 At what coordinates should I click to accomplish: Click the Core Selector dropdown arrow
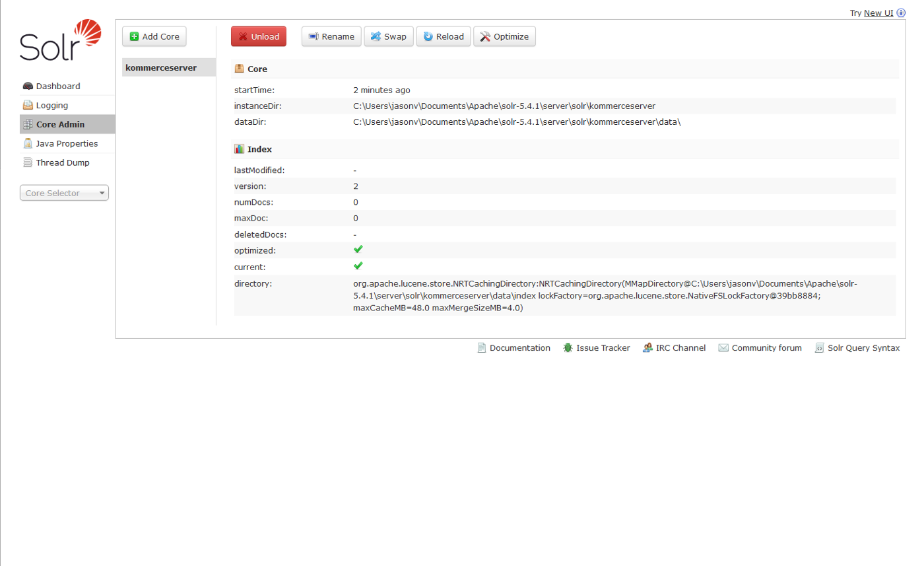(102, 194)
